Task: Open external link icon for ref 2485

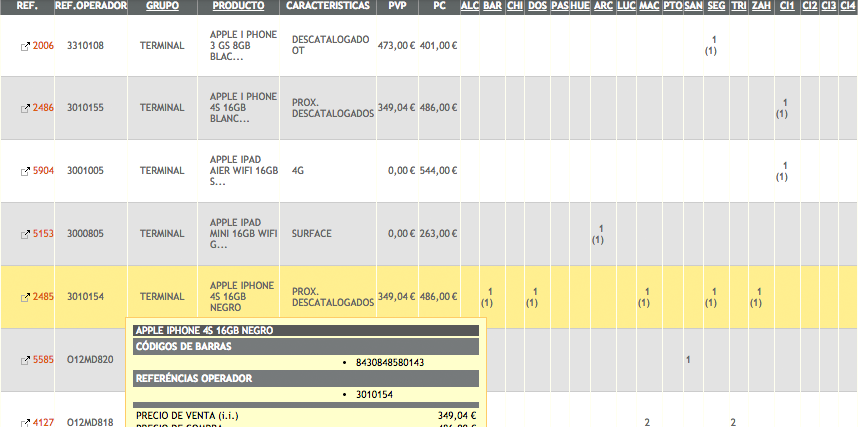Action: click(25, 297)
